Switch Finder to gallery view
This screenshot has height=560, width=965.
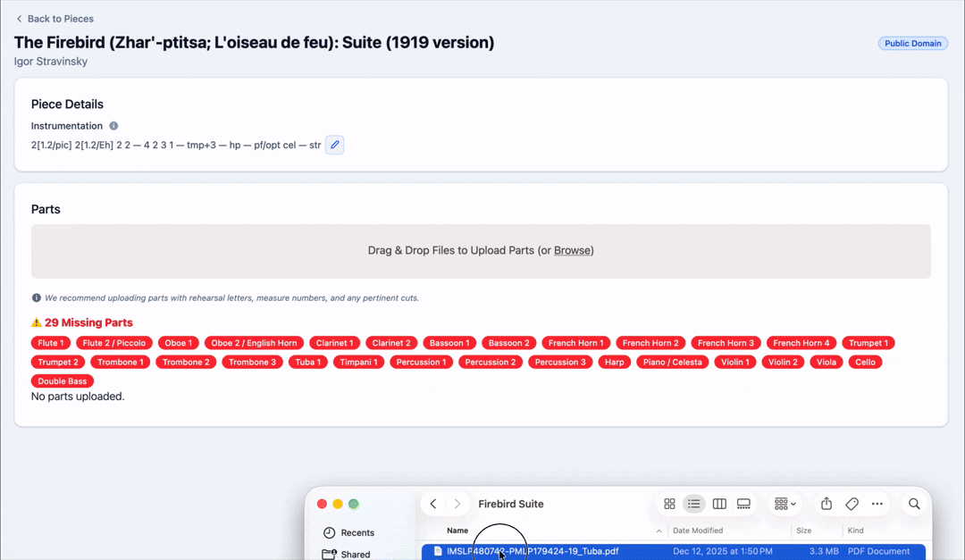(743, 504)
